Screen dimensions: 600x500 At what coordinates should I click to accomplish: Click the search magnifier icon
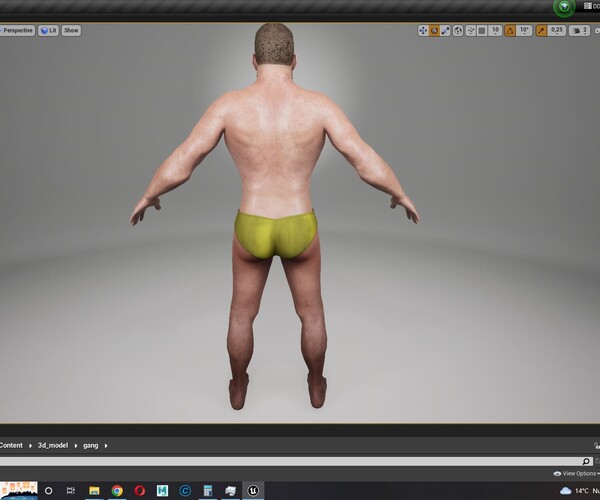coord(586,461)
